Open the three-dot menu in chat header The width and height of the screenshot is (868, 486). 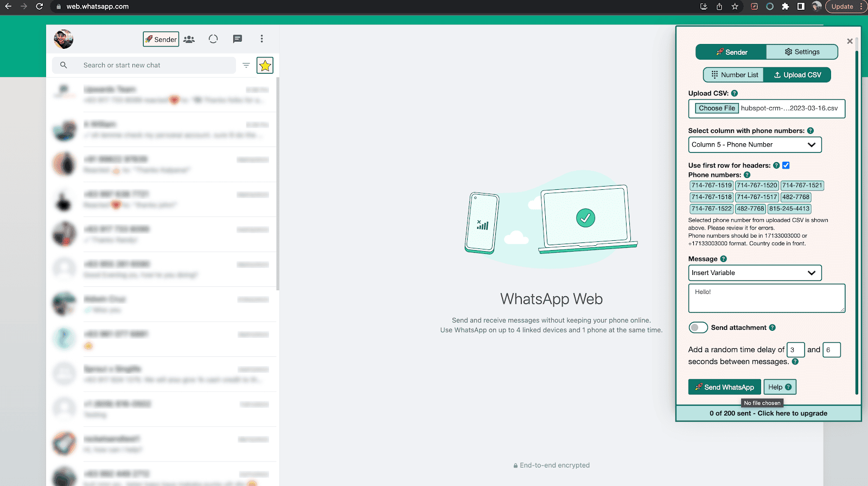coord(261,39)
